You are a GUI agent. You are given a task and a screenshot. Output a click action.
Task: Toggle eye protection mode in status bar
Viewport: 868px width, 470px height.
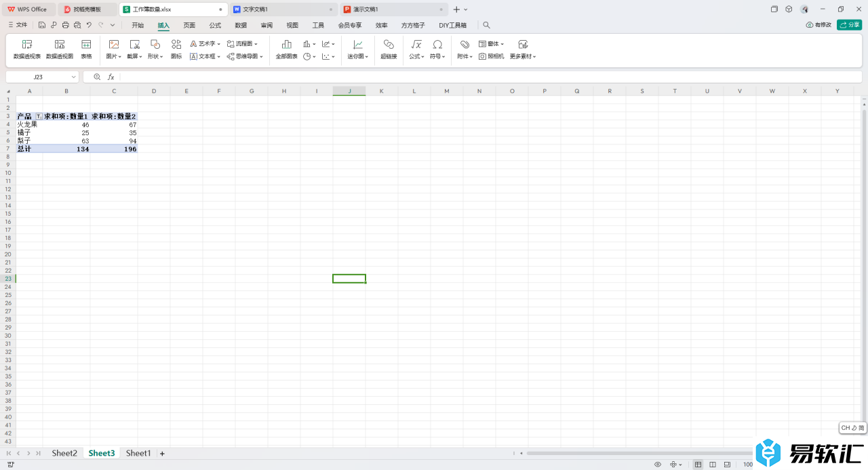pyautogui.click(x=657, y=465)
